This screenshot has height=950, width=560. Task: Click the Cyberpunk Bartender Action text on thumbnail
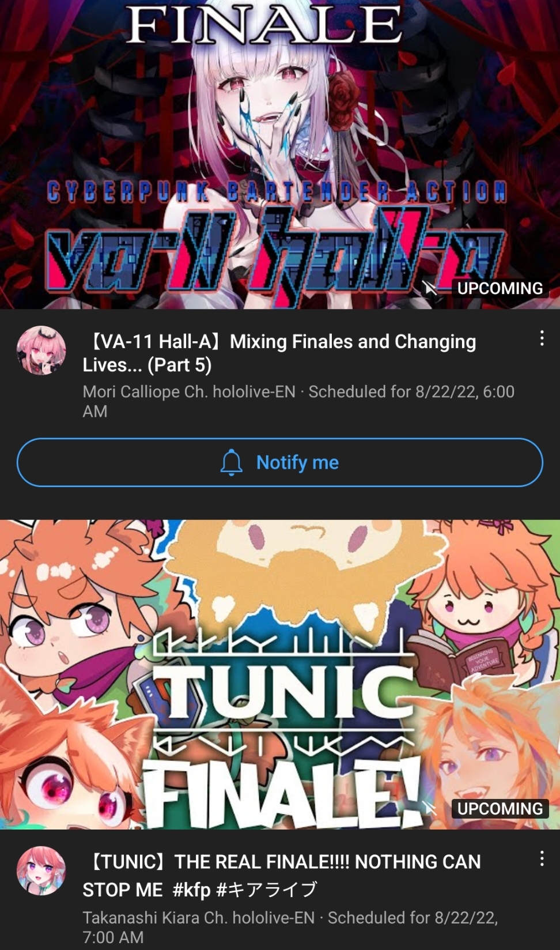(277, 191)
